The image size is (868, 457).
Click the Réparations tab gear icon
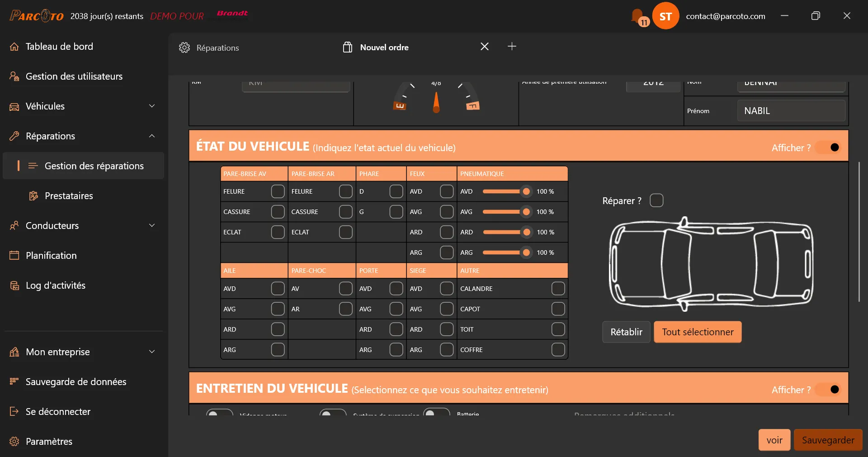click(x=184, y=48)
